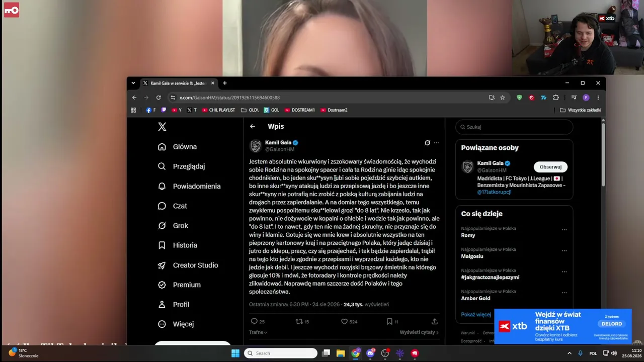This screenshot has height=362, width=644.
Task: Open the tab search dropdown arrow
Action: pyautogui.click(x=133, y=83)
